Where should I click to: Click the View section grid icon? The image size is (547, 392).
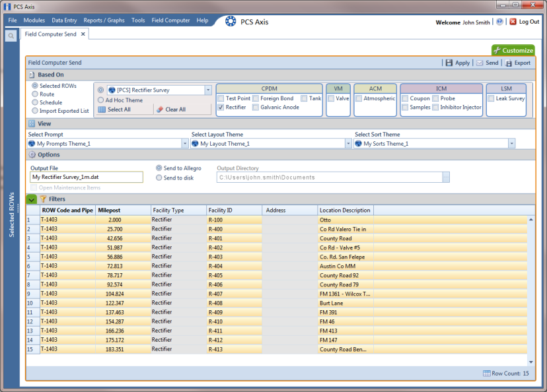point(32,123)
